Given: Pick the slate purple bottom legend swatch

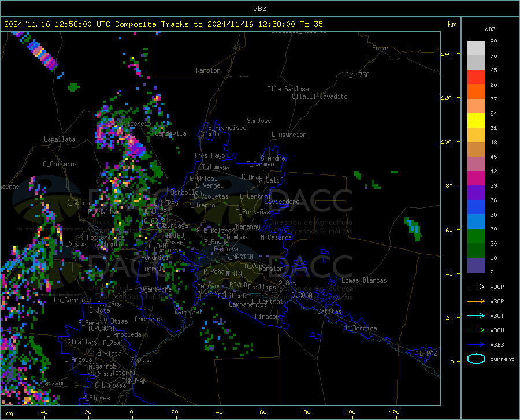Looking at the screenshot, I should coord(476,265).
